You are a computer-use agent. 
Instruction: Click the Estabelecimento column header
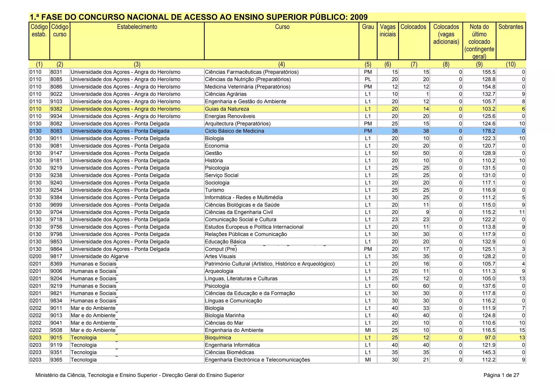coord(137,27)
